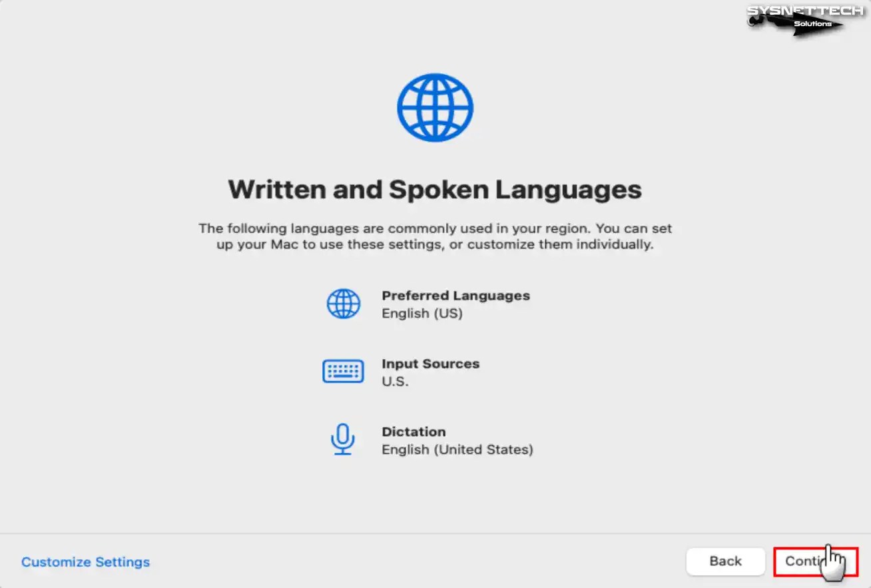Viewport: 871px width, 588px height.
Task: Click the large blue globe icon
Action: click(x=435, y=107)
